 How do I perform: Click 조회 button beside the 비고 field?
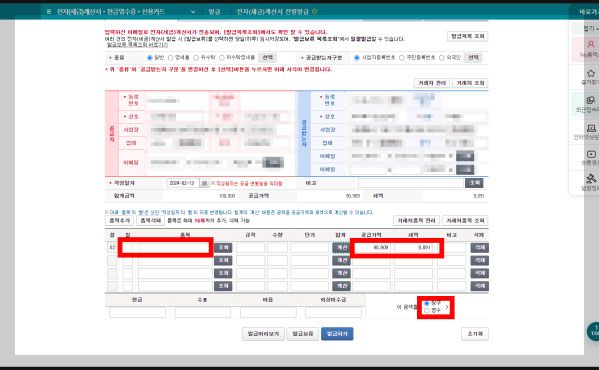point(474,183)
